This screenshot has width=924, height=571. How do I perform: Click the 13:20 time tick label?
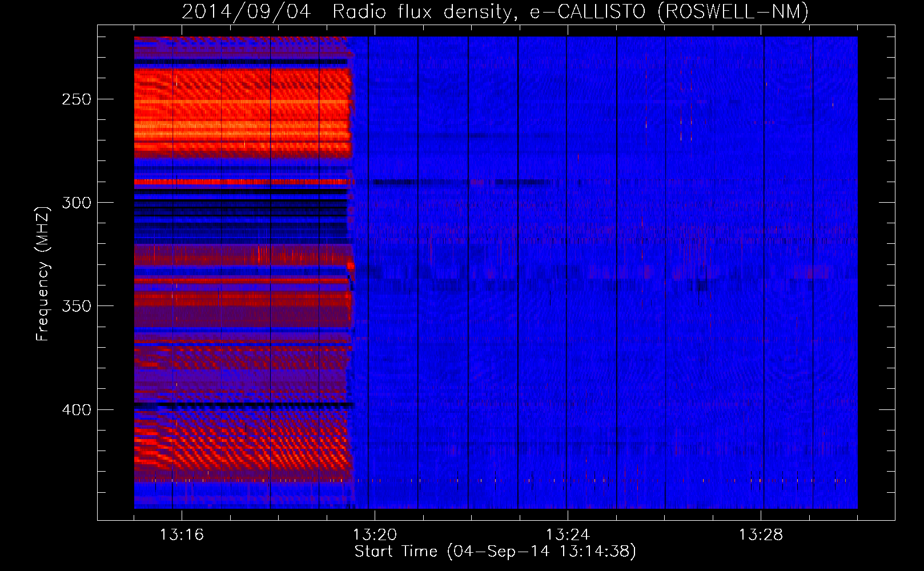(375, 535)
